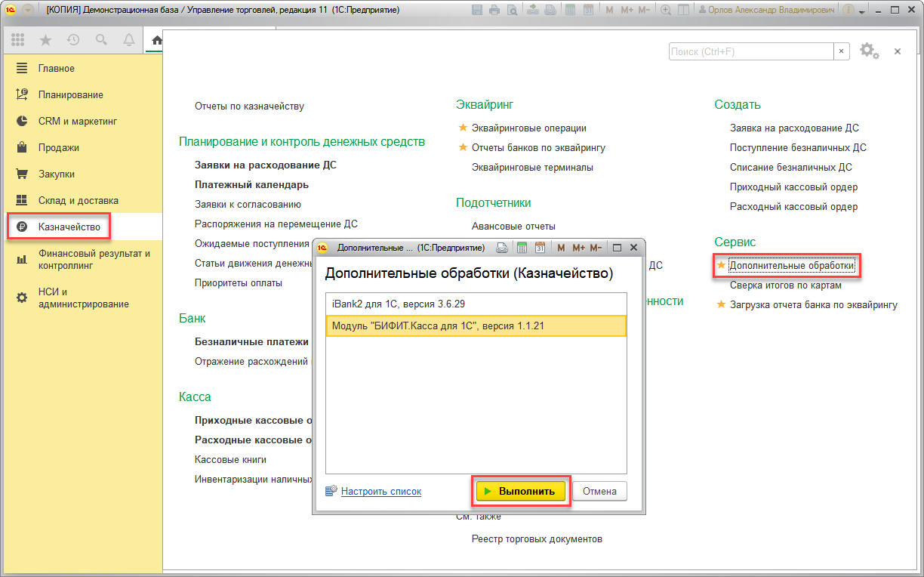The image size is (924, 577).
Task: Open Заявки на расходование ДС
Action: point(266,165)
